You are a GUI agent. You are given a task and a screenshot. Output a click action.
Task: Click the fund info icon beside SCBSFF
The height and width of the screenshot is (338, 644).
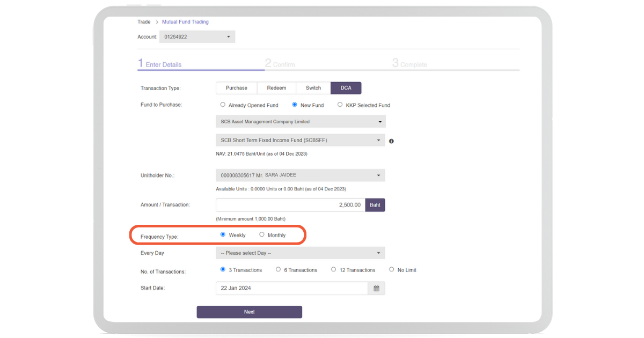[x=391, y=141]
